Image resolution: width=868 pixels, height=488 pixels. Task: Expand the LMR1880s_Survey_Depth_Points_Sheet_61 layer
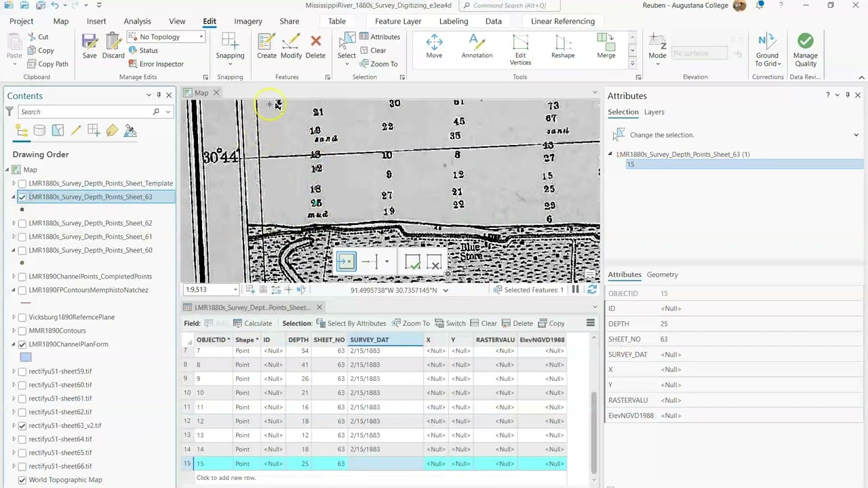coord(14,237)
